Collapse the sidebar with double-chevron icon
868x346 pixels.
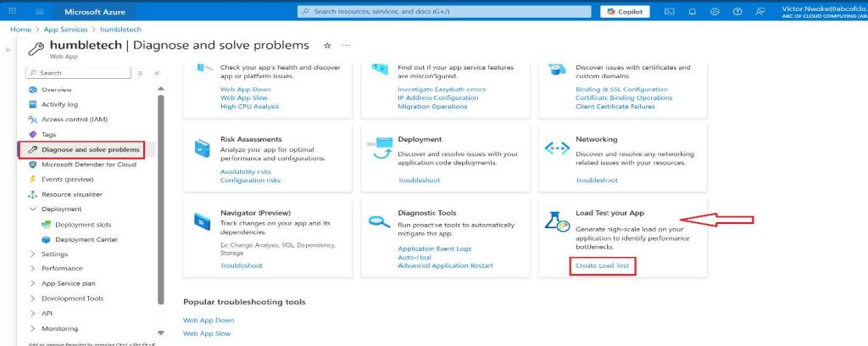157,73
